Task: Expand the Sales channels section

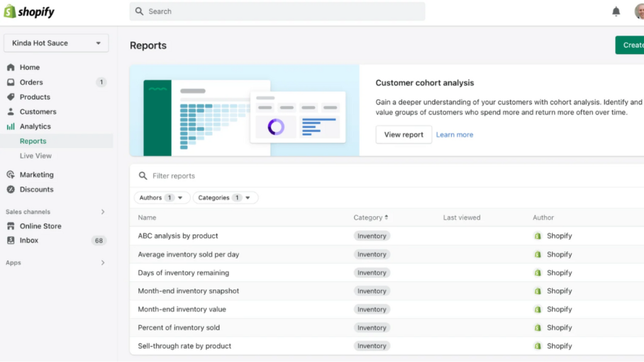Action: point(103,212)
